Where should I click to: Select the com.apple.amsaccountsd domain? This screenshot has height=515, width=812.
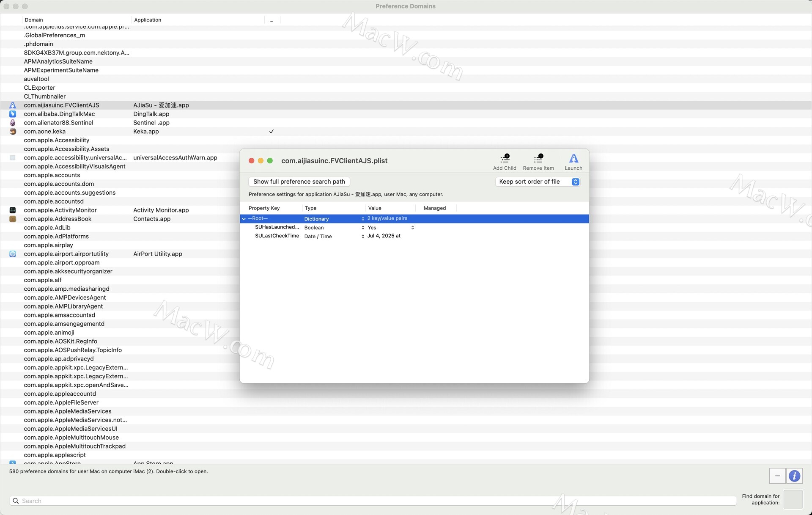click(x=59, y=315)
